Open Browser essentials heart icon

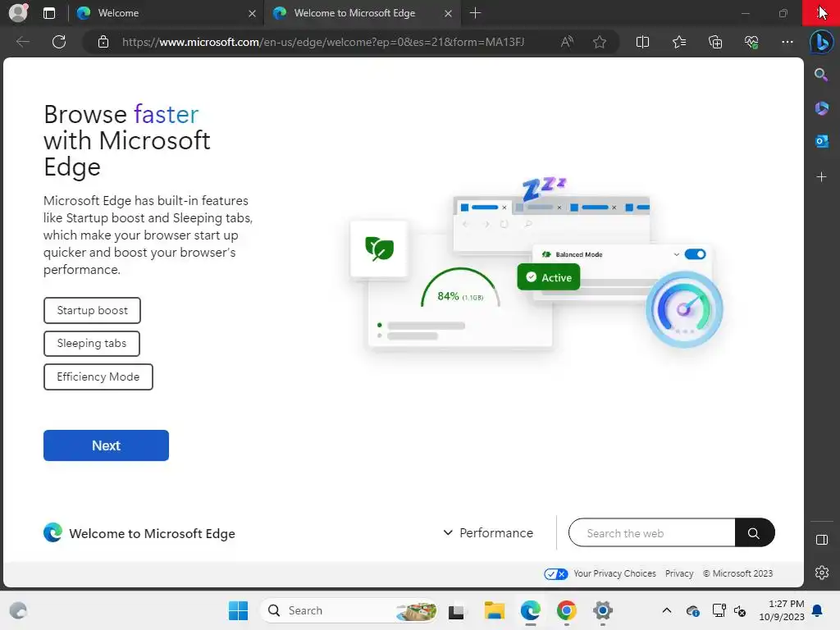[751, 42]
